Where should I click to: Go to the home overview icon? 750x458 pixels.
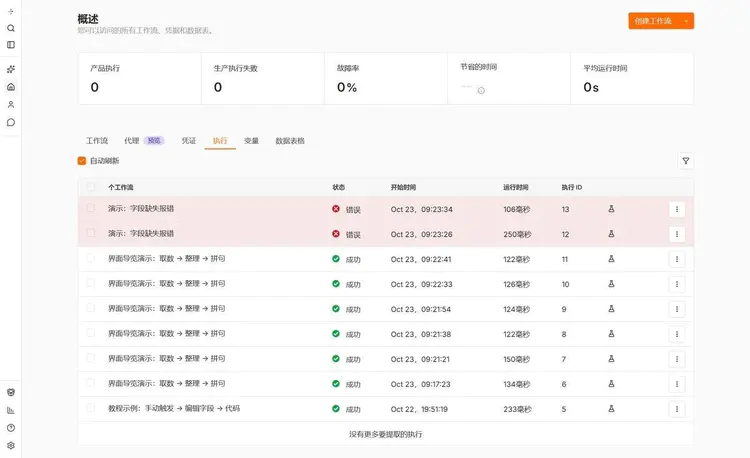[x=11, y=87]
